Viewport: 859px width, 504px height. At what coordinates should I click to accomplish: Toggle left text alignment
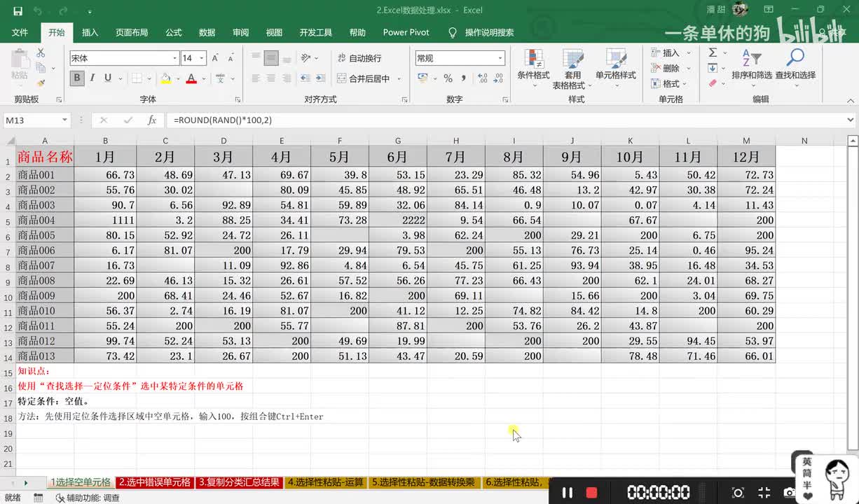tap(256, 78)
